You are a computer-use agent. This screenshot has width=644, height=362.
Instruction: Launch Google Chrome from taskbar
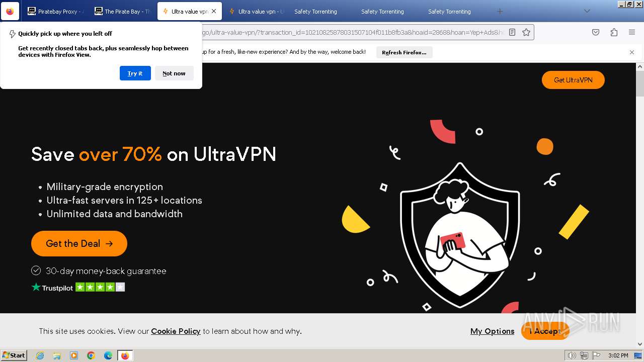(91, 355)
